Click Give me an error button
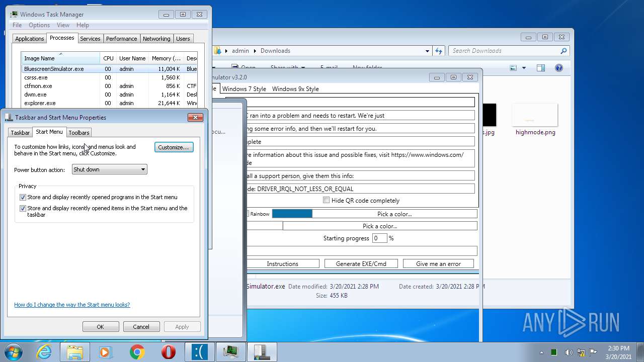This screenshot has width=644, height=362. point(439,264)
